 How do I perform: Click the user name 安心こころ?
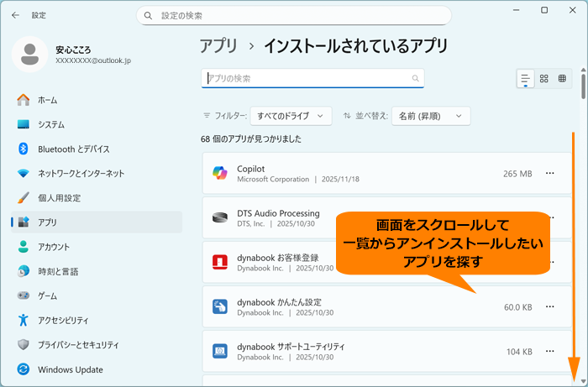73,50
